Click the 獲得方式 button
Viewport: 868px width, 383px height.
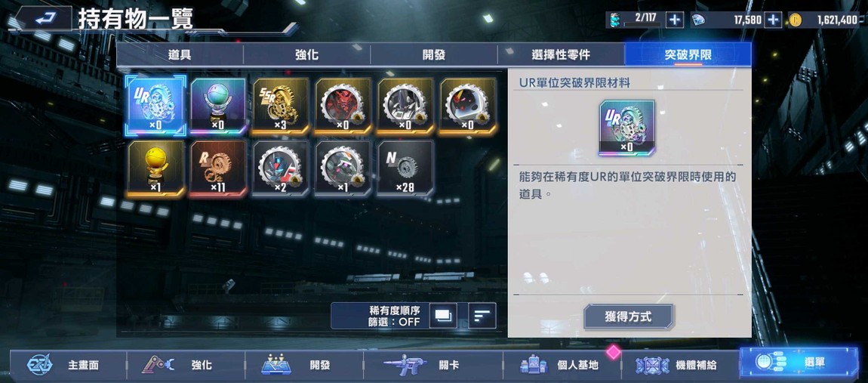(x=628, y=317)
